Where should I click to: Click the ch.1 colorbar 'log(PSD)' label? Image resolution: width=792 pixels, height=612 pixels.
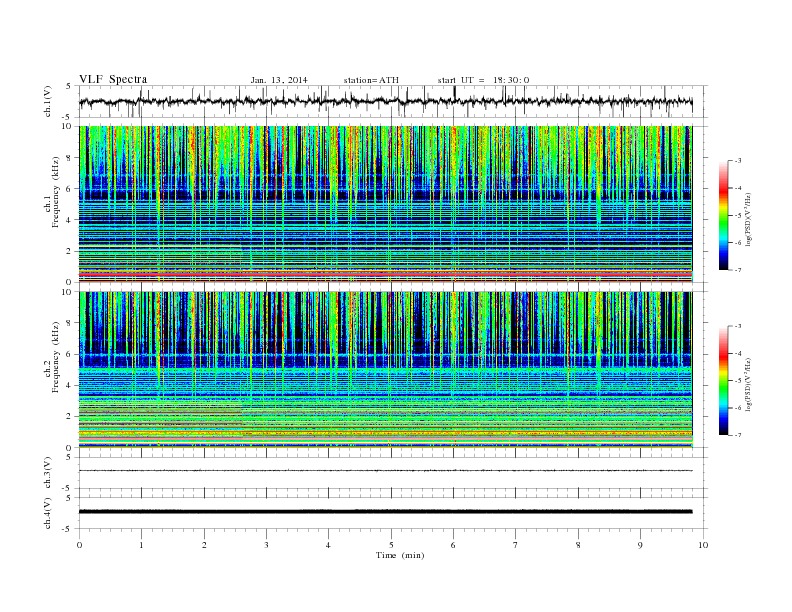coord(750,219)
